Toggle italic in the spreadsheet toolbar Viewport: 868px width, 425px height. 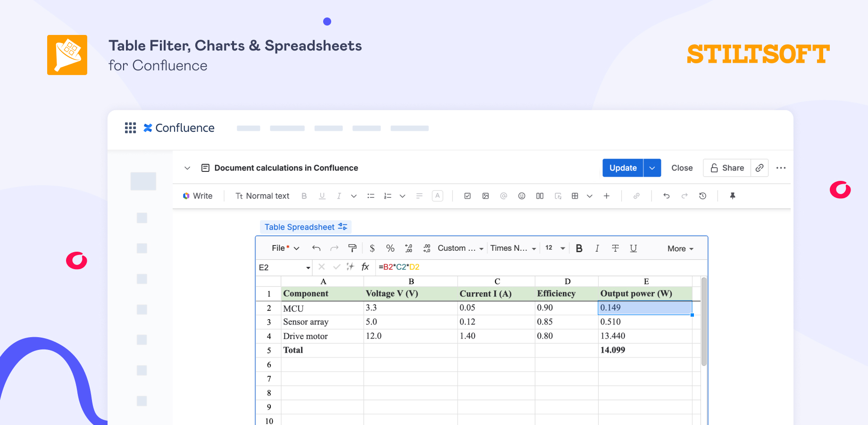pos(597,248)
